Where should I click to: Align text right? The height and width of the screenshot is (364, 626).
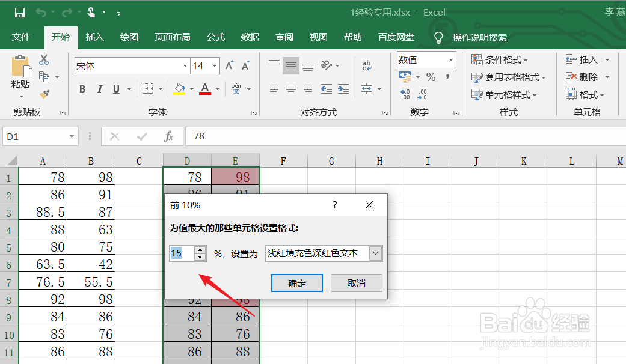coord(308,89)
